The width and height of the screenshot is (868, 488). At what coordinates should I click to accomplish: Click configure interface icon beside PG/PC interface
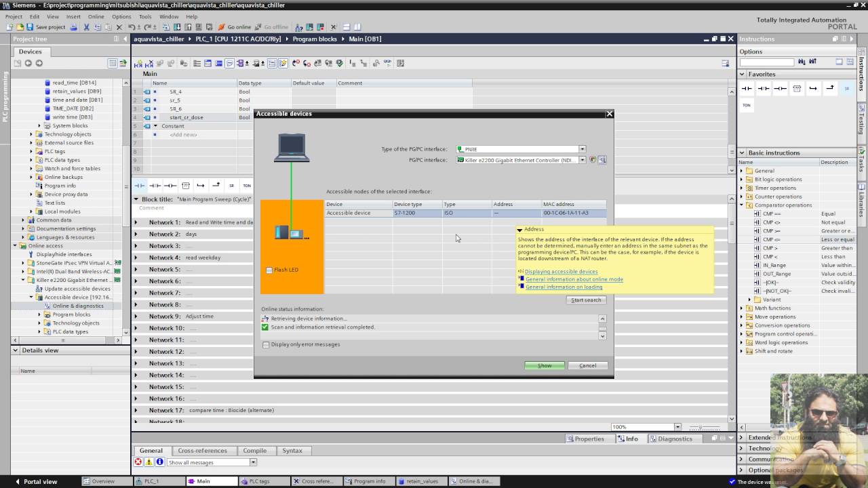(x=601, y=160)
